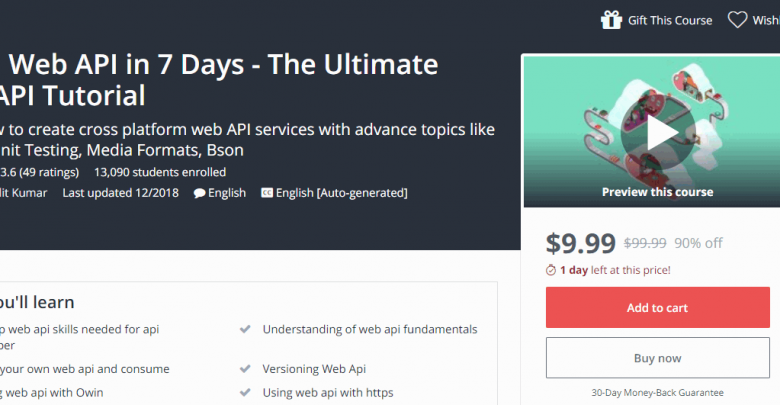Click the Buy now button
The height and width of the screenshot is (405, 780).
[658, 358]
